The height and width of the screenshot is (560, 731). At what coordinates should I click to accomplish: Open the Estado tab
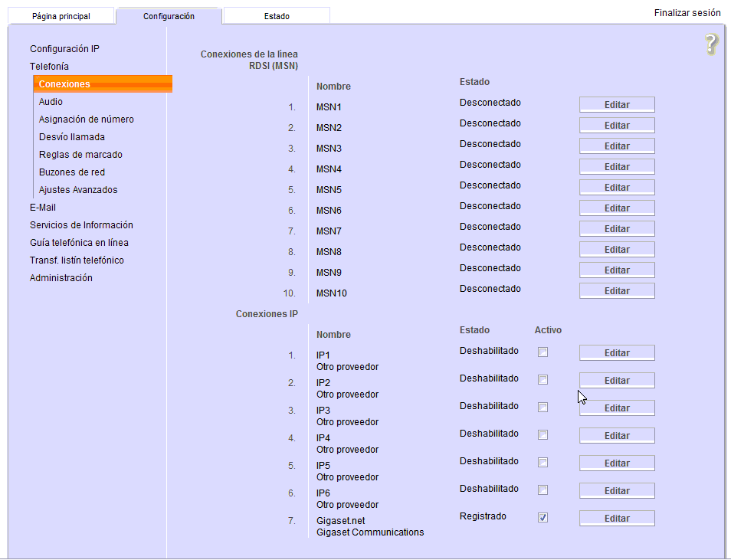277,16
